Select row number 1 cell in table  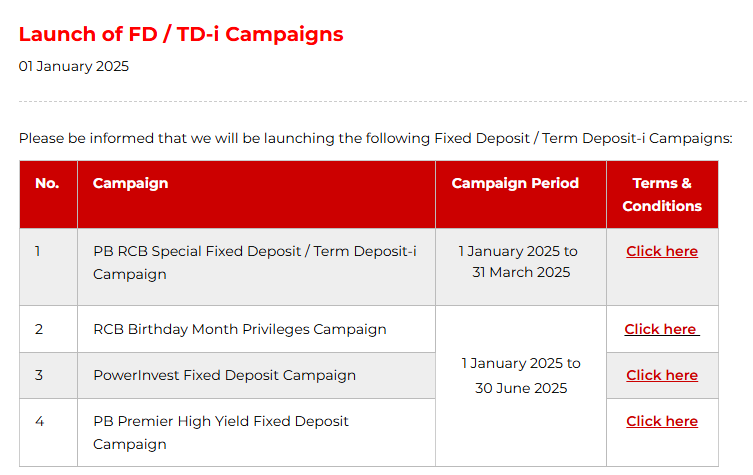[38, 251]
